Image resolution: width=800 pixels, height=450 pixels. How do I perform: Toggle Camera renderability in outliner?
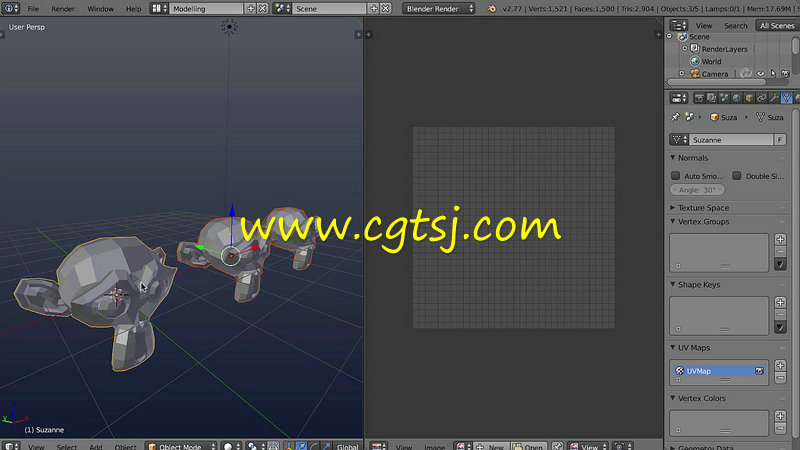click(x=786, y=73)
